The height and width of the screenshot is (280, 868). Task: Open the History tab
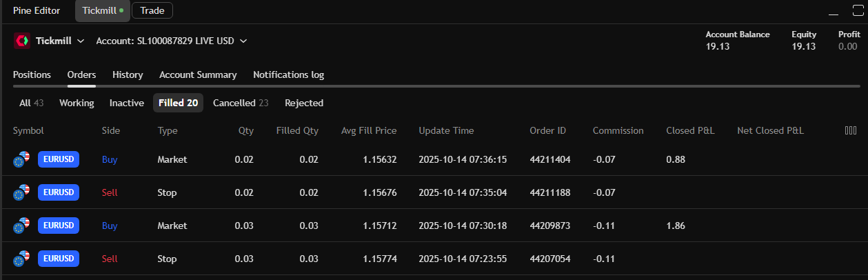click(x=128, y=74)
